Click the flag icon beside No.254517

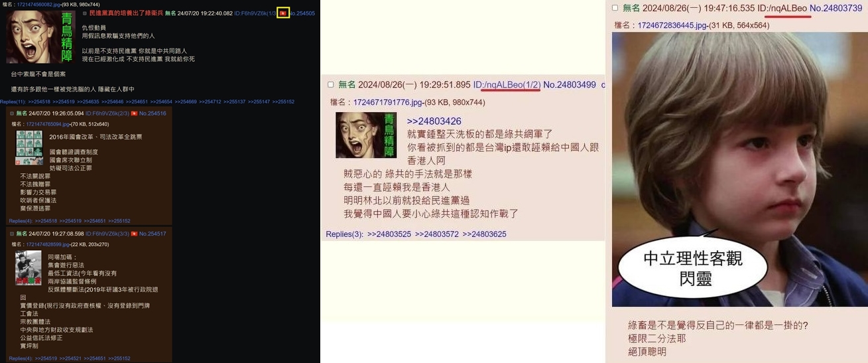[134, 234]
